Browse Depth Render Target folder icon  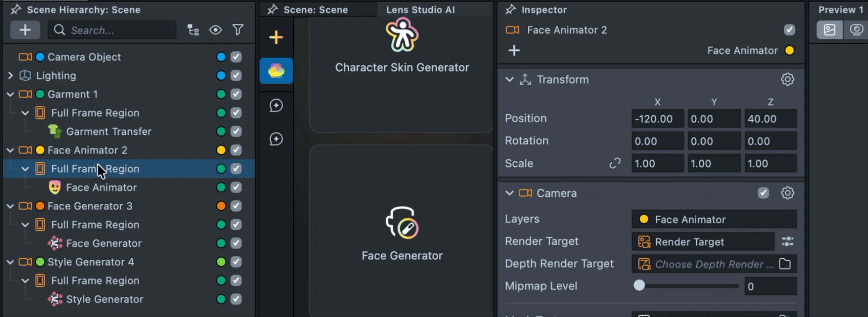[785, 264]
